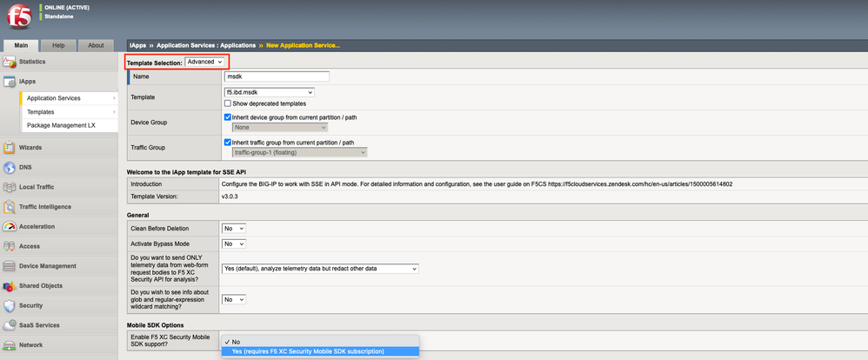Choose Yes requires Mobile SDK subscription option

point(321,351)
